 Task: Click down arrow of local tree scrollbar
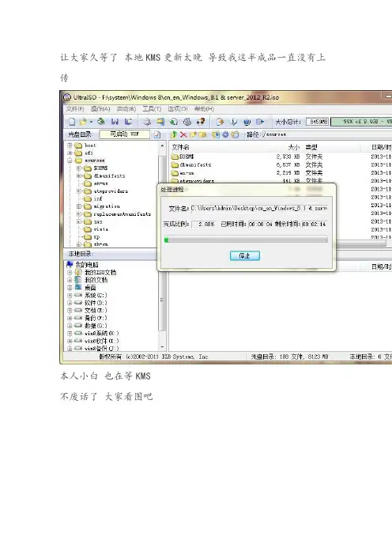pos(162,347)
